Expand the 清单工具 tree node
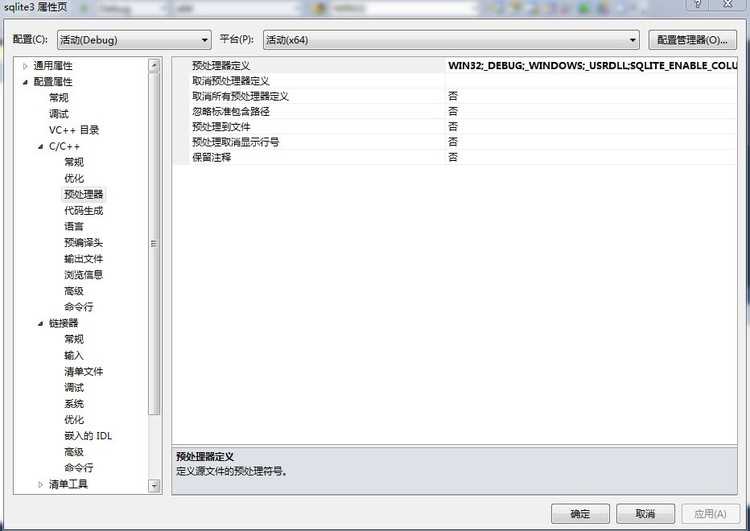Image resolution: width=750 pixels, height=531 pixels. click(41, 485)
